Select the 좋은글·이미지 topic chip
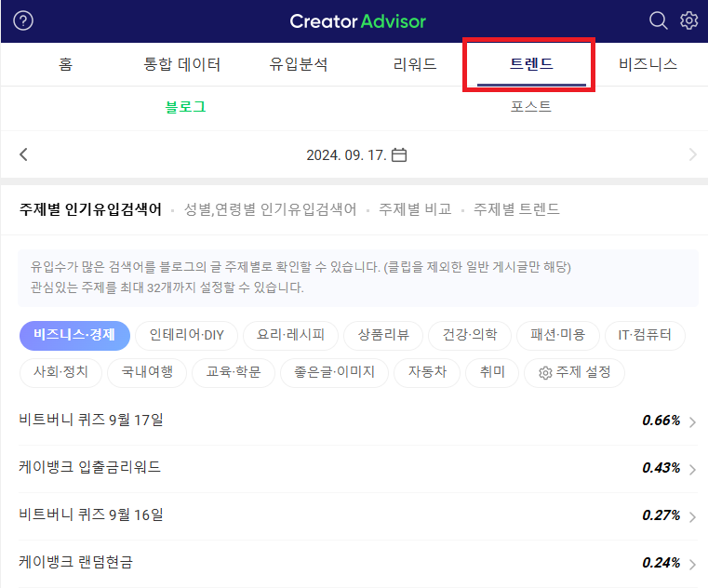 (x=335, y=372)
